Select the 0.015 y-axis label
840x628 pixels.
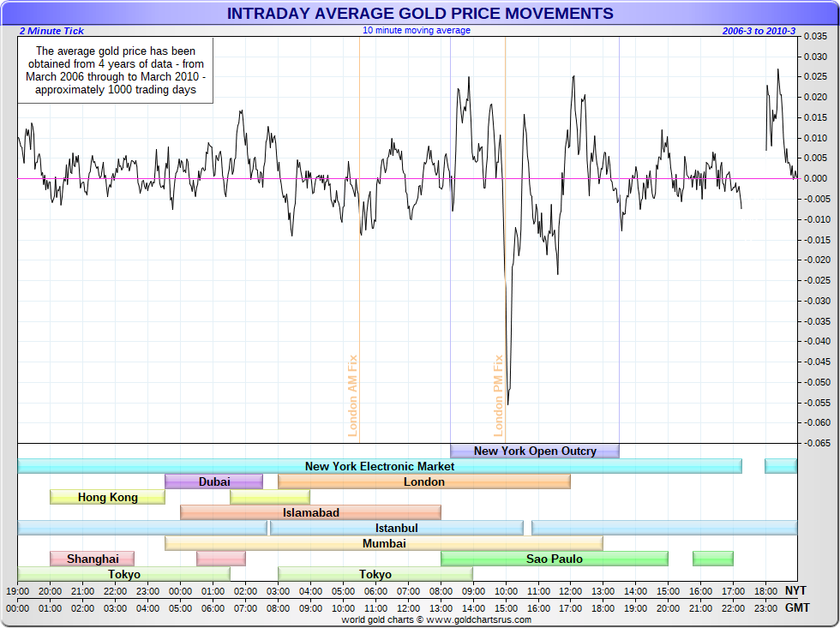click(815, 117)
